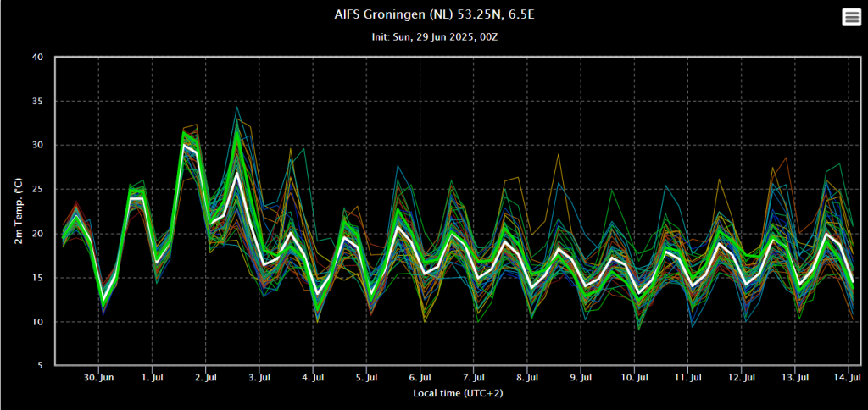This screenshot has height=410, width=868.
Task: Click the 2m Temp. (°C) axis title
Action: (19, 211)
